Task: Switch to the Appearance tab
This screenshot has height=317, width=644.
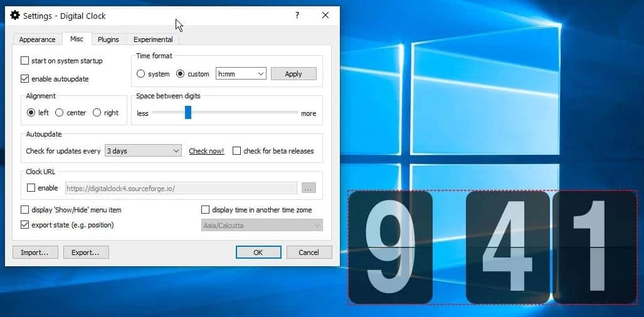Action: point(37,39)
